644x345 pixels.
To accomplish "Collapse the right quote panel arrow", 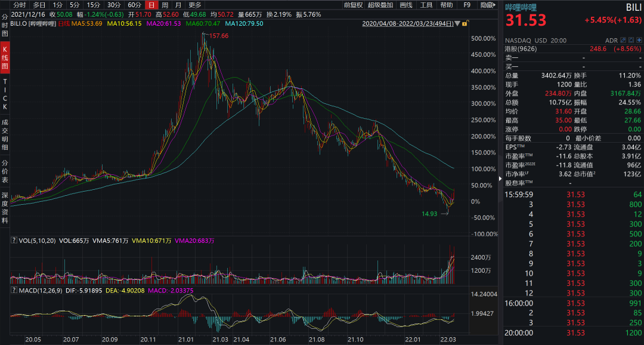I will (500, 178).
